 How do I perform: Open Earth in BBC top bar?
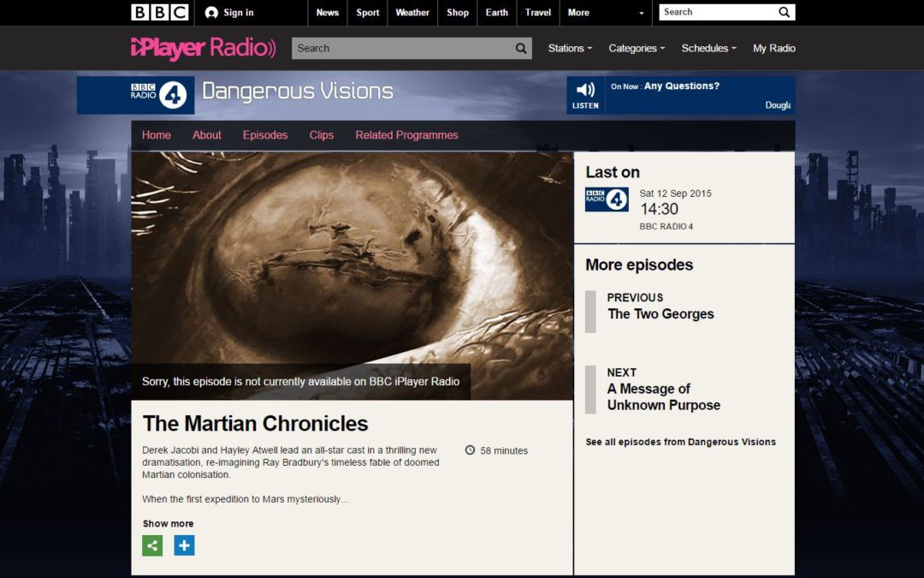click(x=497, y=12)
